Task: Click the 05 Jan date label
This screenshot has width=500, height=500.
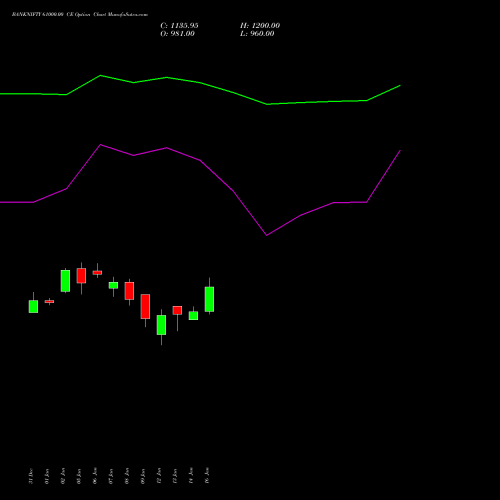Action: click(79, 476)
